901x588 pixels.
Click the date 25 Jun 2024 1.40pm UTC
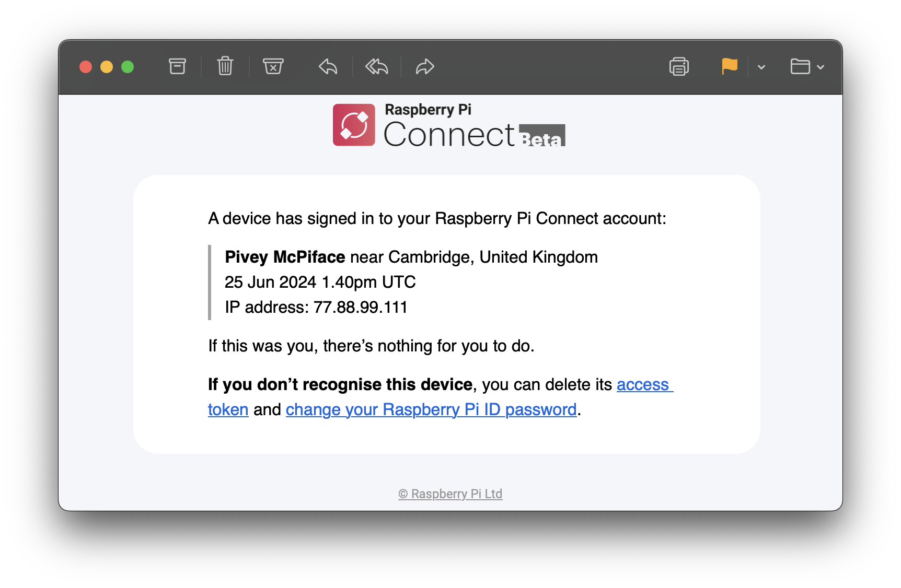pyautogui.click(x=320, y=282)
